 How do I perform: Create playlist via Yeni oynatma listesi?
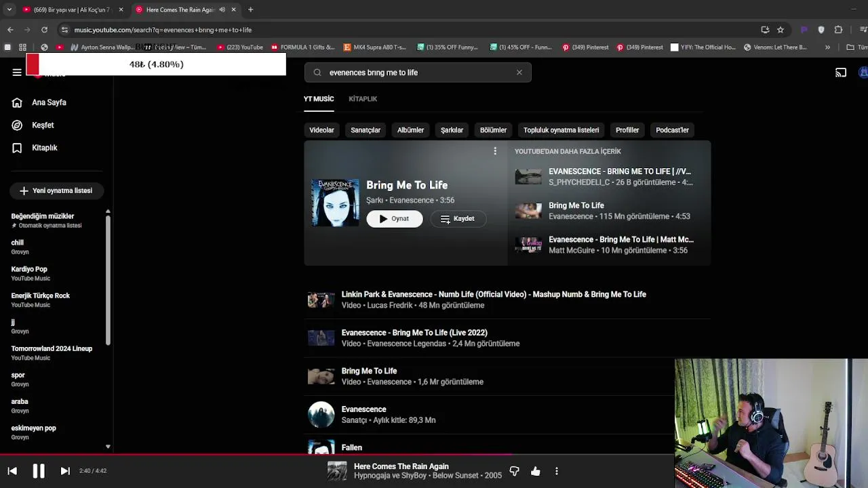click(56, 191)
